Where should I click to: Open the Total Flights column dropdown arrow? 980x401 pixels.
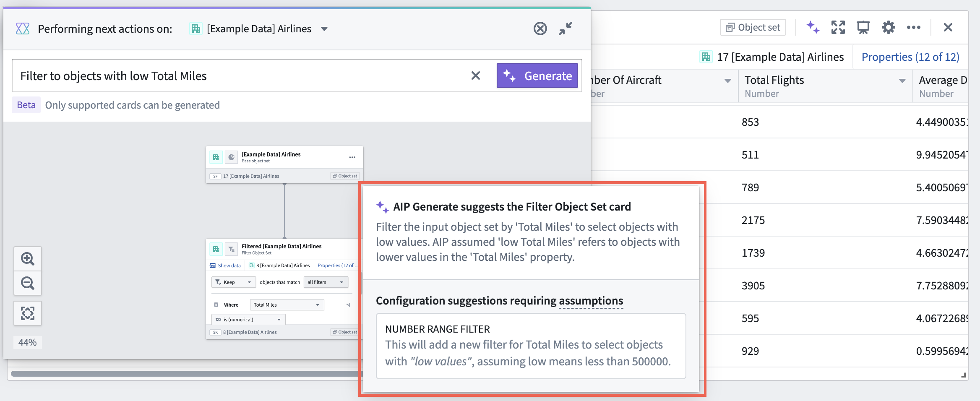coord(902,81)
